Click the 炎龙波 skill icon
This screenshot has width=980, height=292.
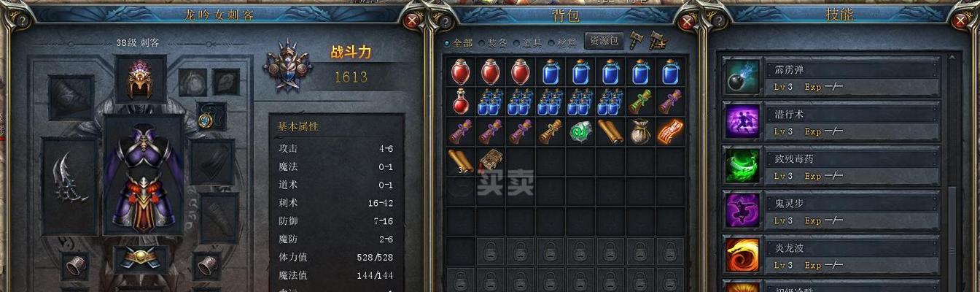(x=742, y=255)
